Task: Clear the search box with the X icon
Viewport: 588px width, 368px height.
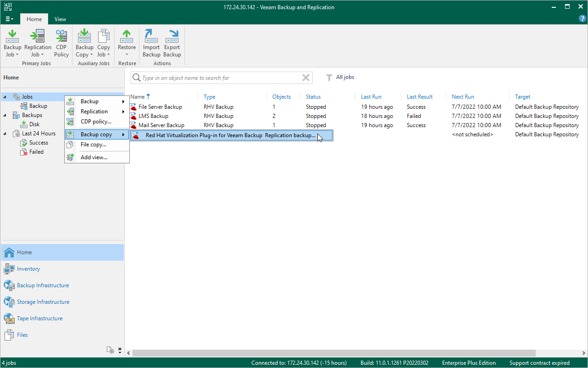Action: [306, 78]
